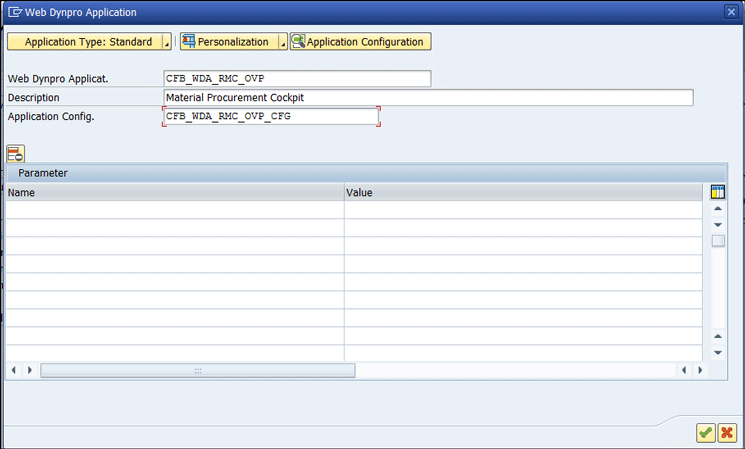Edit the Application Config. field
The height and width of the screenshot is (449, 745).
click(x=271, y=116)
